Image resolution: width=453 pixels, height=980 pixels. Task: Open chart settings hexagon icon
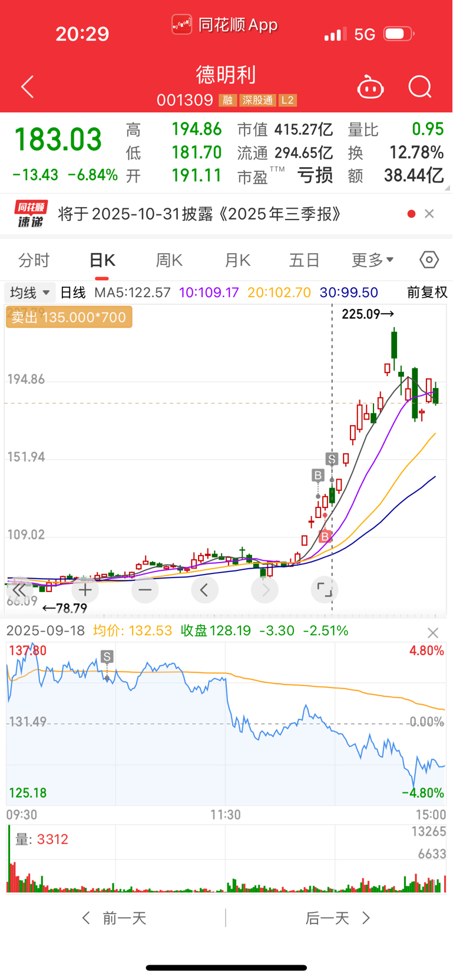(429, 260)
